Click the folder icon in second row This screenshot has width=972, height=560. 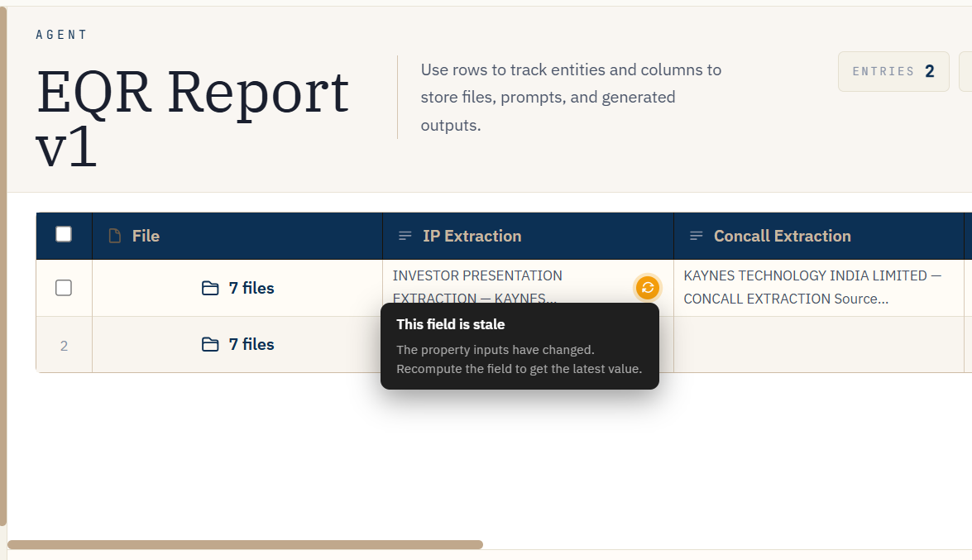tap(210, 344)
